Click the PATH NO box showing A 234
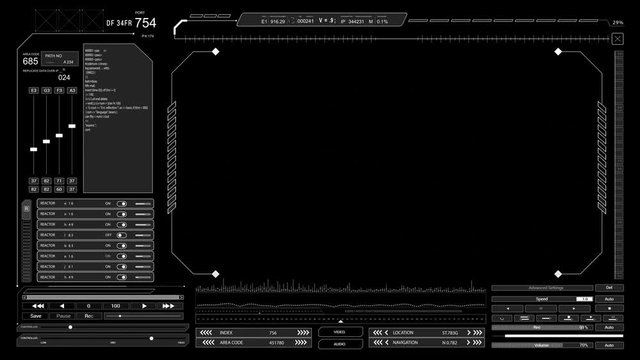Screen dimensions: 640x360 point(60,59)
